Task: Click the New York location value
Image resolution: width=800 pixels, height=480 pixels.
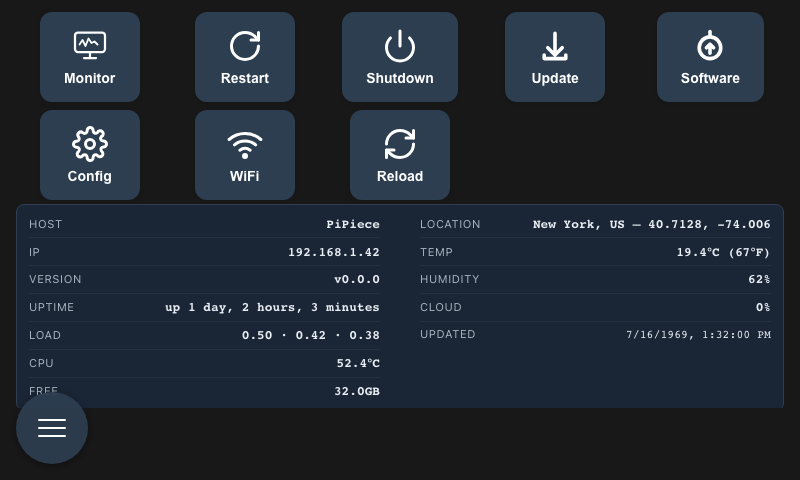Action: coord(652,224)
